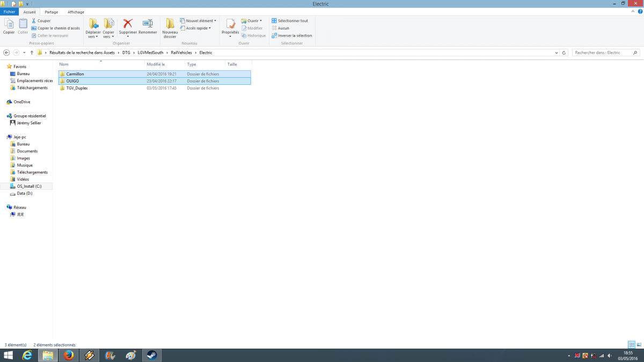Click the red Supprimer delete icon
Screen dimensions: 644x362
pyautogui.click(x=128, y=23)
